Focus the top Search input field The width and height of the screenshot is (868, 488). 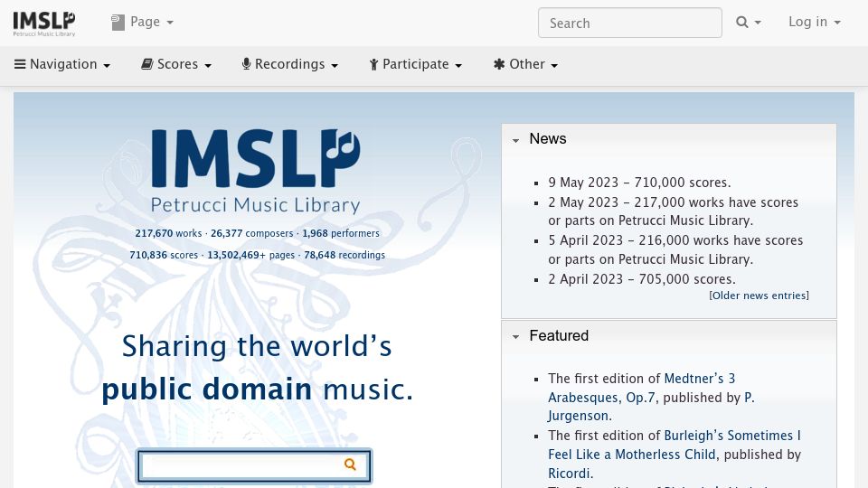(x=630, y=23)
